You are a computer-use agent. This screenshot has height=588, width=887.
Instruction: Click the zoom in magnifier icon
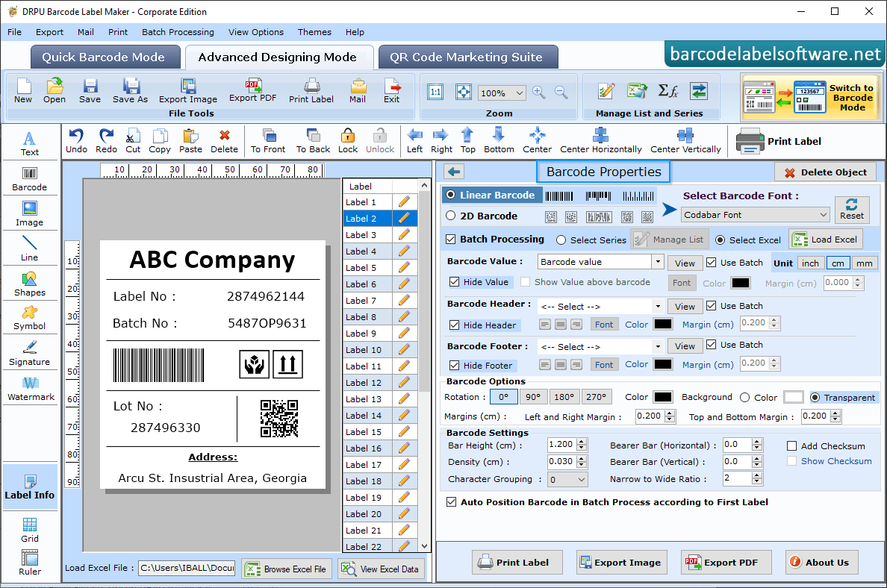(x=538, y=93)
